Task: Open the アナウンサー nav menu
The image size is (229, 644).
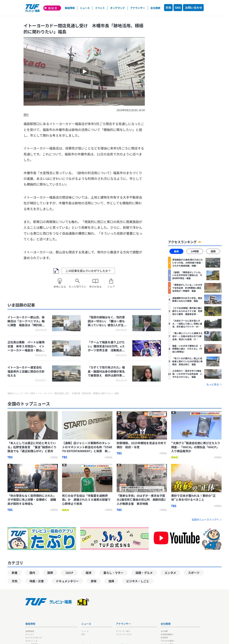Action: tap(138, 8)
